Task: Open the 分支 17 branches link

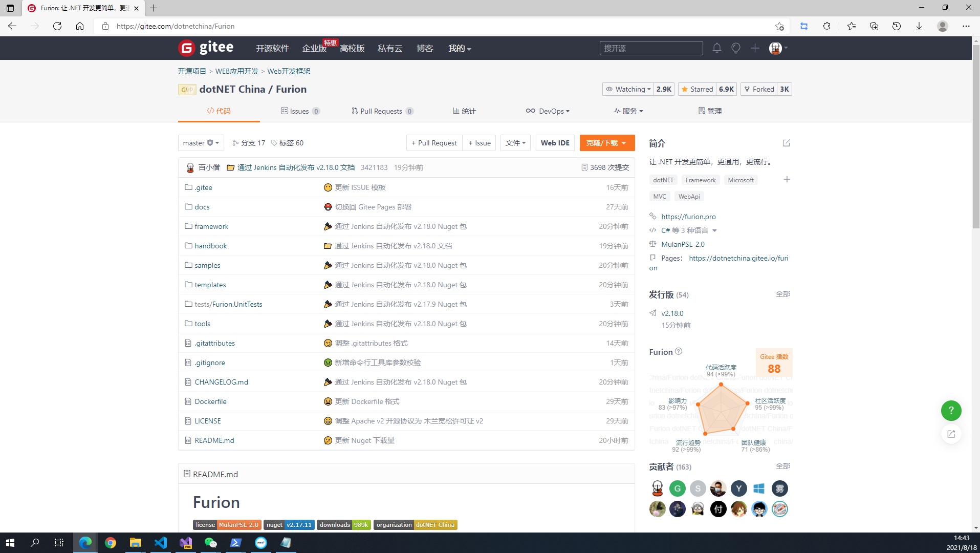Action: (249, 143)
